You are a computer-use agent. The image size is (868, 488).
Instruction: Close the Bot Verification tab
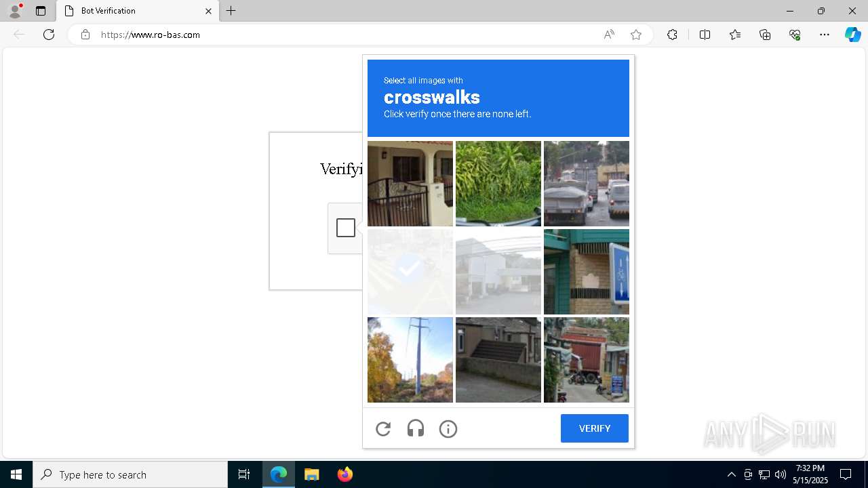[x=208, y=11]
